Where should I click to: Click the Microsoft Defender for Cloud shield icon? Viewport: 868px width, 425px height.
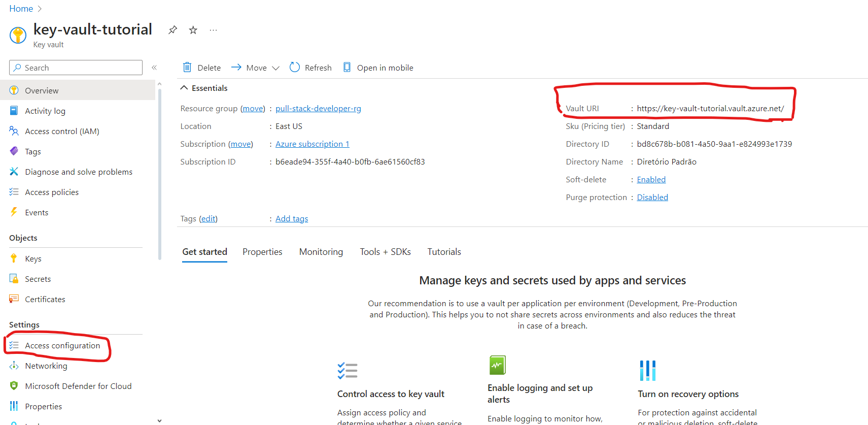coord(14,386)
